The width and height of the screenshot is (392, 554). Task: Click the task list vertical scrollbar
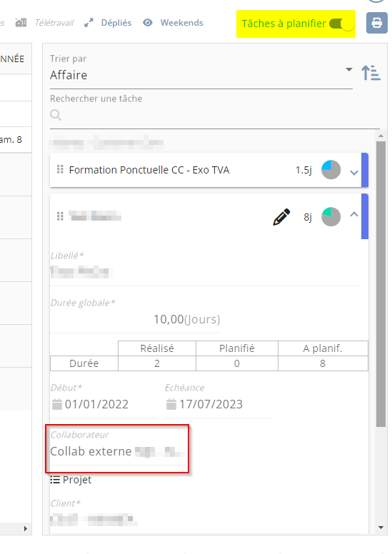381,283
